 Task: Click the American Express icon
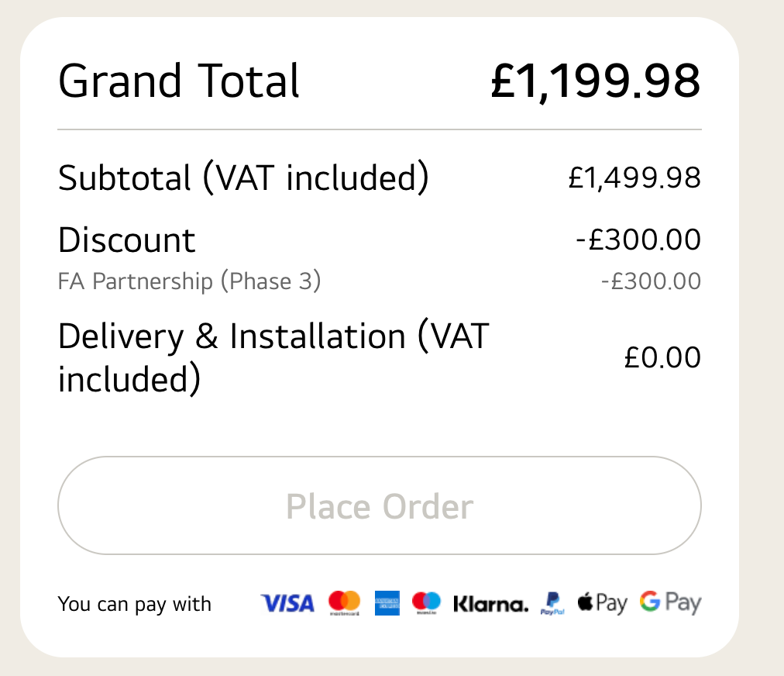tap(387, 603)
